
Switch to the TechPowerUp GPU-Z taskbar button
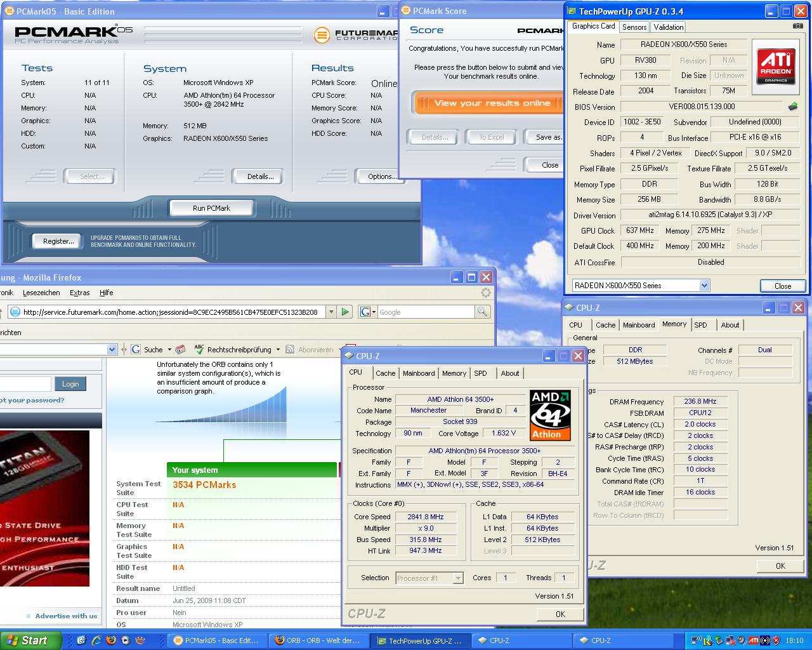point(421,640)
